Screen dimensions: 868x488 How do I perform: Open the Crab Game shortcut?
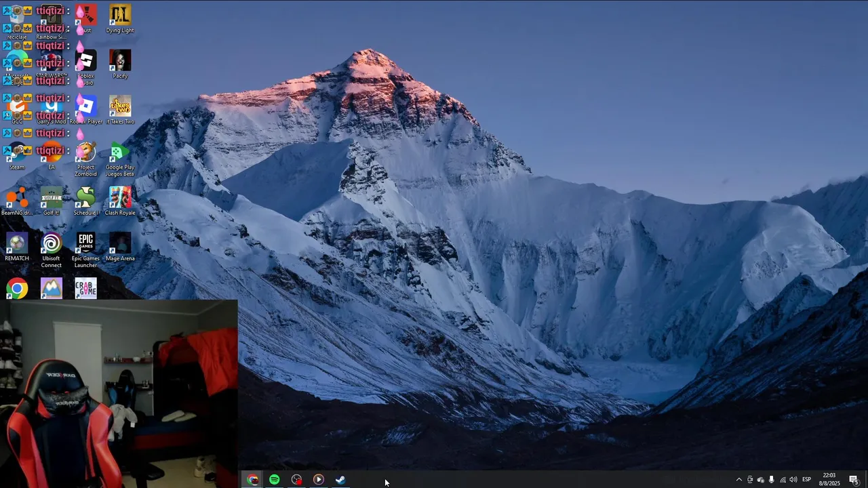(x=85, y=288)
